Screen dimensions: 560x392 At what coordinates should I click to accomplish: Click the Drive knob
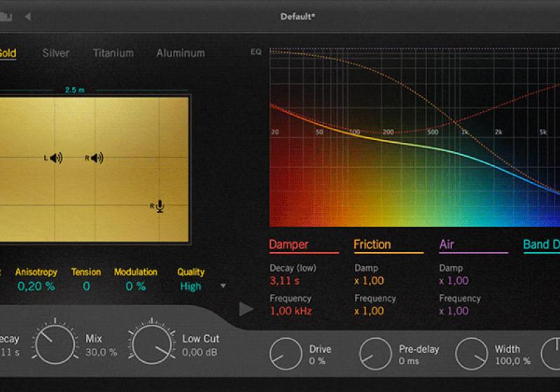pos(286,353)
